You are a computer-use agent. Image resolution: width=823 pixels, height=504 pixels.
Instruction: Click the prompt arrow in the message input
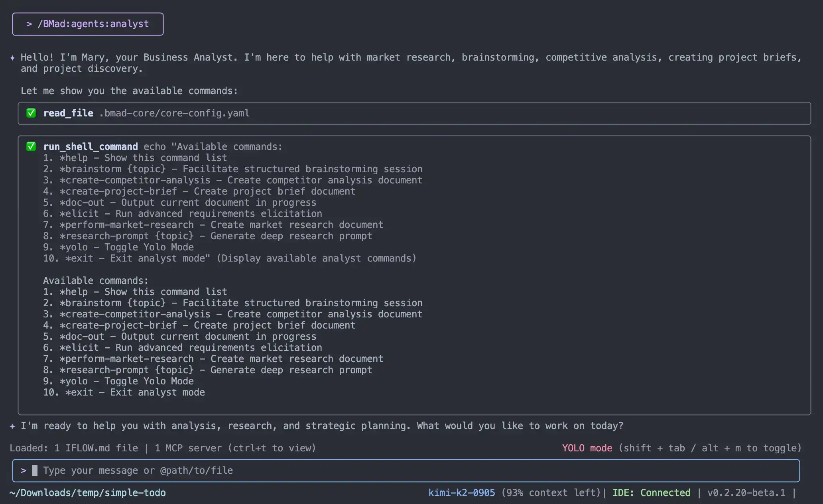coord(24,471)
